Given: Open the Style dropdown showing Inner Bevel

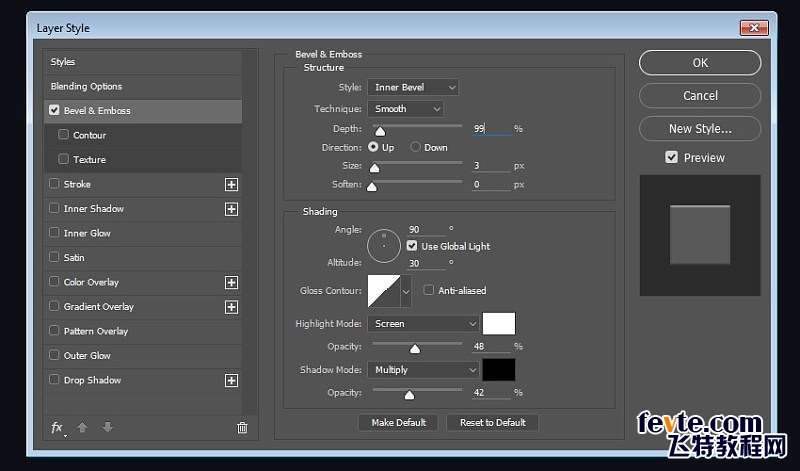Looking at the screenshot, I should [x=413, y=88].
